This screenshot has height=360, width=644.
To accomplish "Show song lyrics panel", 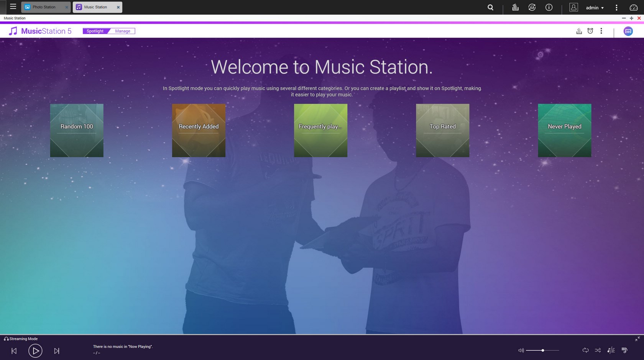I will pos(611,350).
